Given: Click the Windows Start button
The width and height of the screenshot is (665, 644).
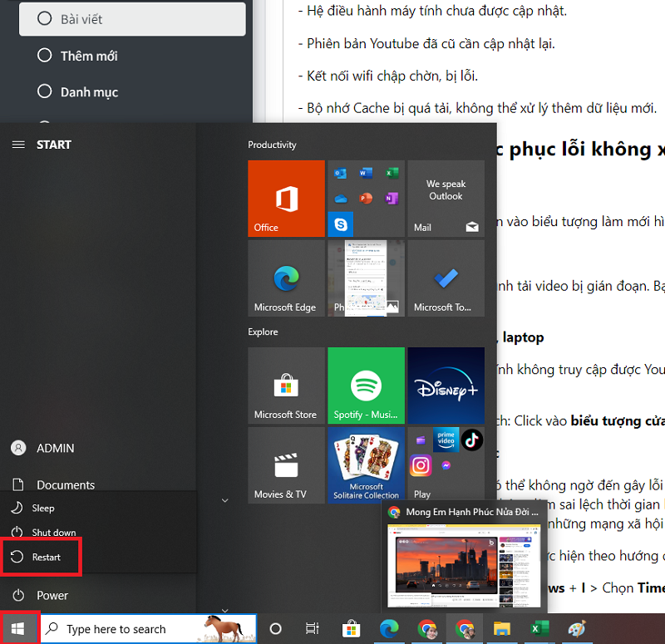Looking at the screenshot, I should tap(17, 628).
